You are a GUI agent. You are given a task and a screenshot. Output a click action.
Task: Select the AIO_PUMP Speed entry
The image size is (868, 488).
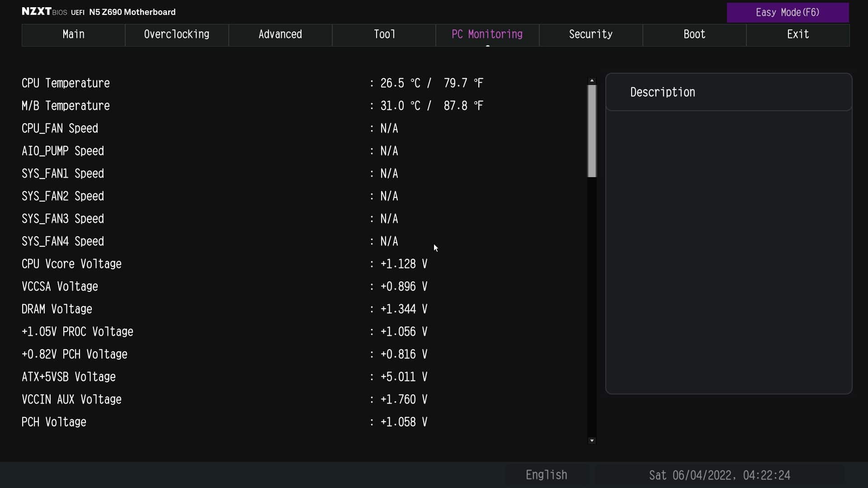pyautogui.click(x=303, y=151)
